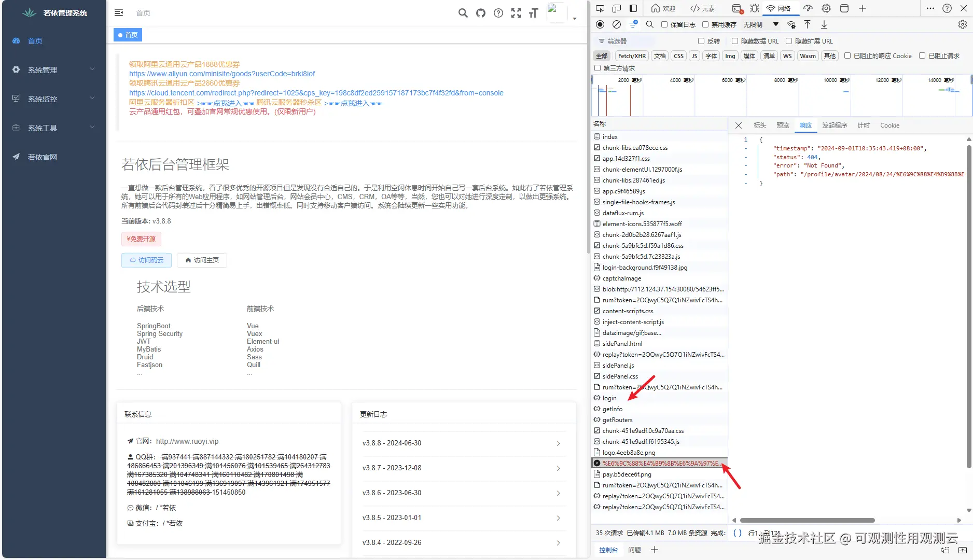Screen dimensions: 973x560
Task: Click the DevTools inspect element icon
Action: tap(600, 8)
